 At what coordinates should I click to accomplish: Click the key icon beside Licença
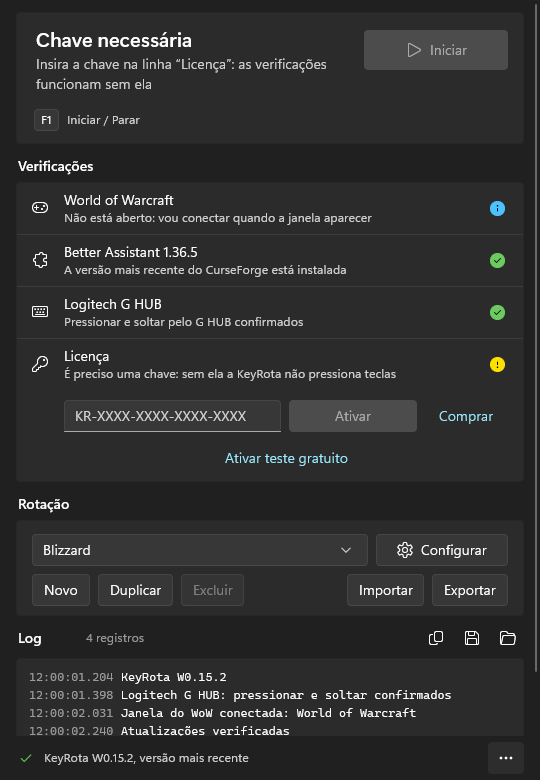coord(40,364)
